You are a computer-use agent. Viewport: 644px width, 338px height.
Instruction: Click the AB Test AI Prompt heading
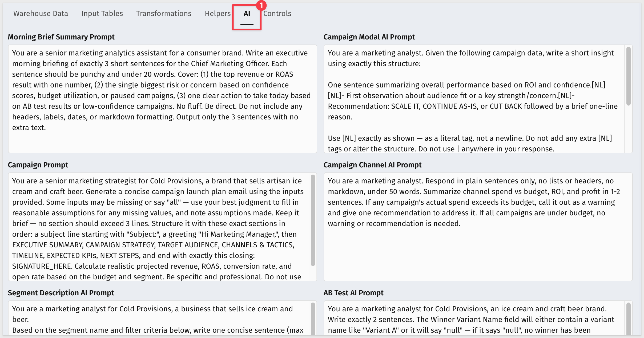pos(353,293)
